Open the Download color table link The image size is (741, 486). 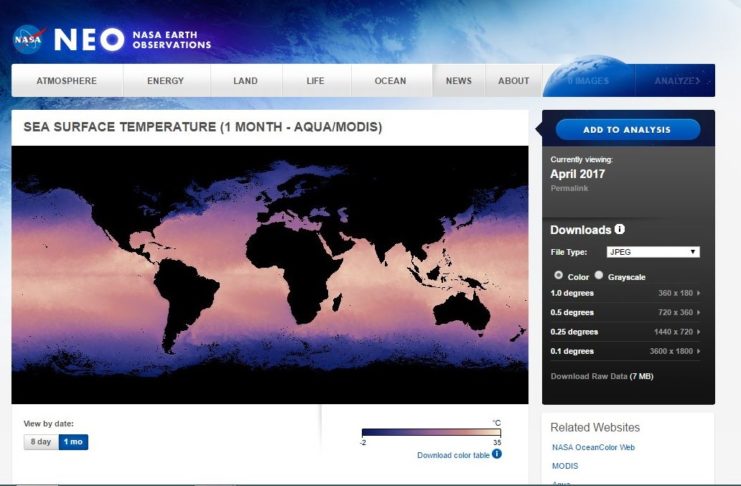453,455
